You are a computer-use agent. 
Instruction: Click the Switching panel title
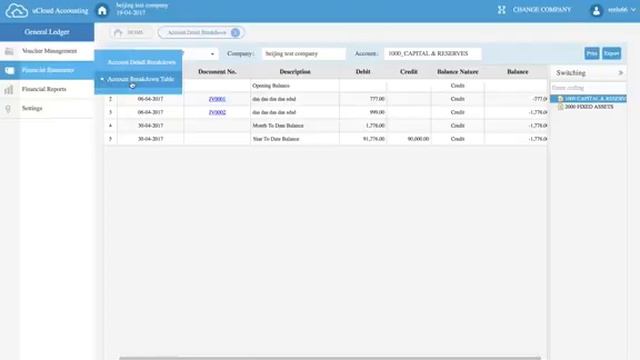tap(571, 73)
